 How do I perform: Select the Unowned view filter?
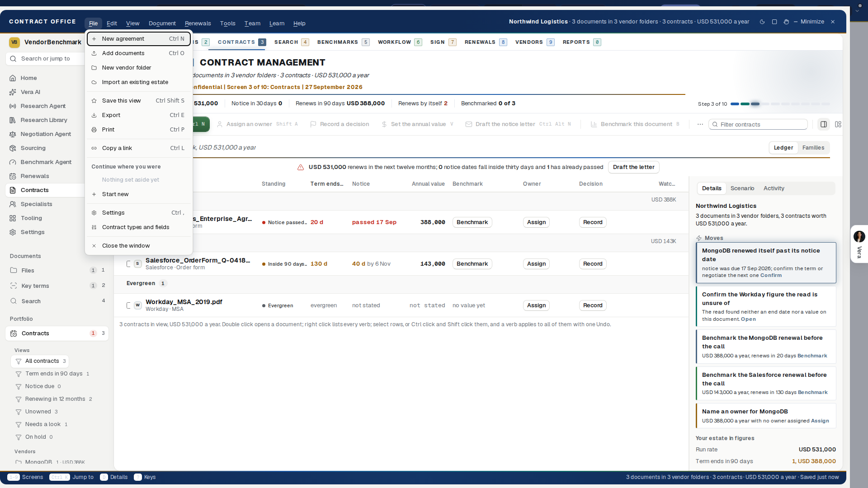pyautogui.click(x=38, y=412)
